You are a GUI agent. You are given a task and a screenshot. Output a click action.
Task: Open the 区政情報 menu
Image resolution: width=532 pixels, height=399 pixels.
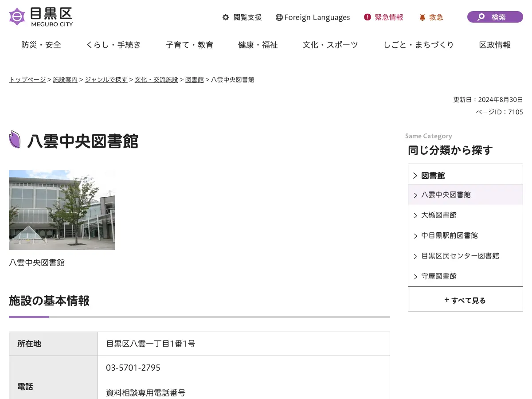[495, 45]
